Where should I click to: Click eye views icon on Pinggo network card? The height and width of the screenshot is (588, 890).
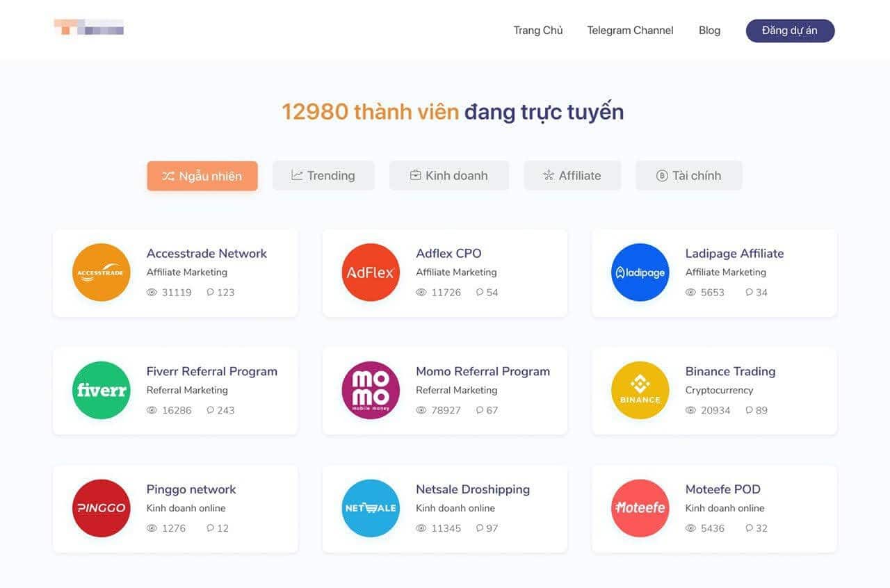pyautogui.click(x=152, y=528)
